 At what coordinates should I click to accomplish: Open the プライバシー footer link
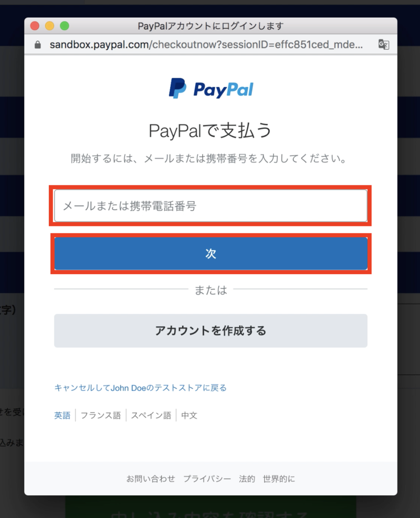pyautogui.click(x=207, y=479)
